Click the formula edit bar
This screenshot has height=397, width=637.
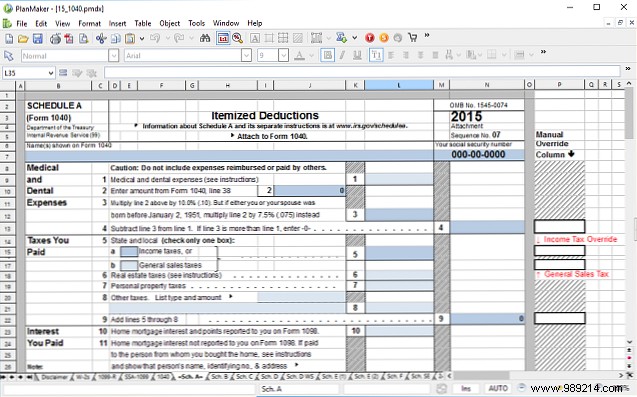point(362,73)
